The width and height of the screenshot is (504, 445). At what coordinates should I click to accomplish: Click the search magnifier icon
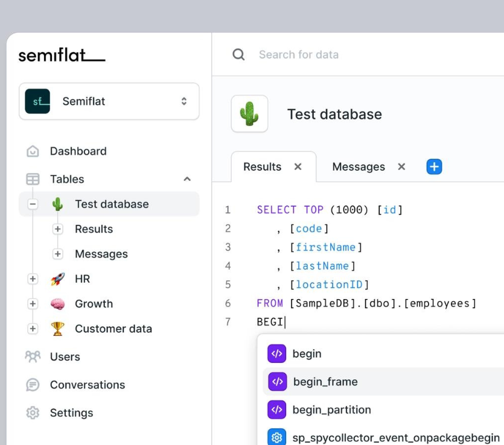[x=239, y=55]
